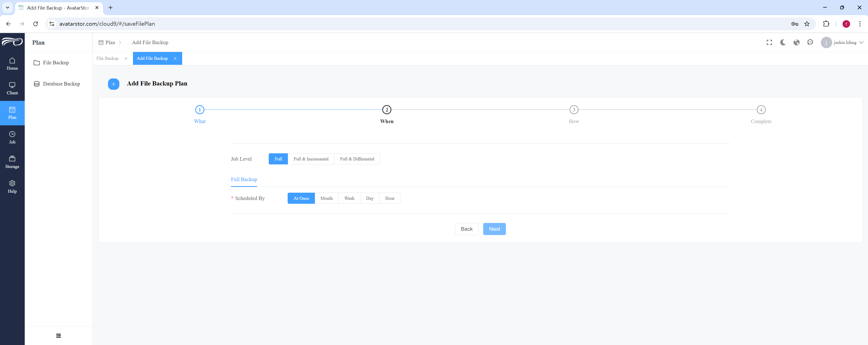Switch to the File Backup page tab
Viewport: 868px width, 345px height.
point(107,59)
